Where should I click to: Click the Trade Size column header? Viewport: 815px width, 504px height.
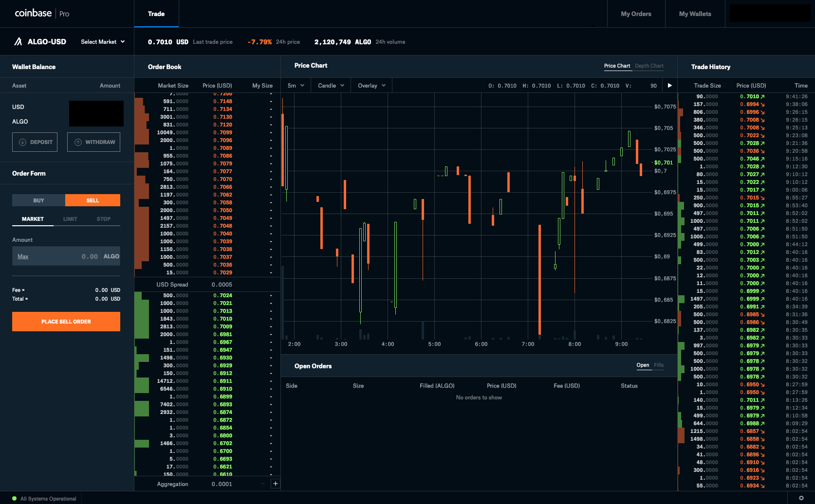point(707,86)
